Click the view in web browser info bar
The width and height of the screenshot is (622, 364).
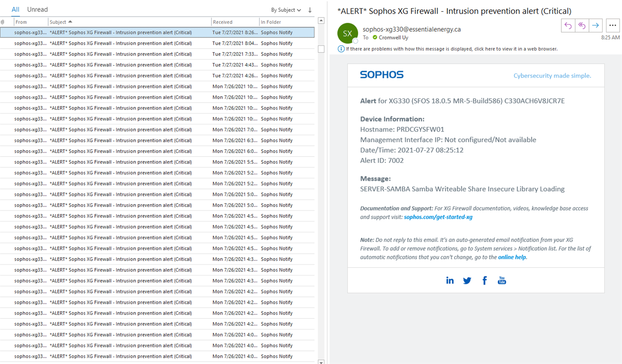(x=452, y=49)
